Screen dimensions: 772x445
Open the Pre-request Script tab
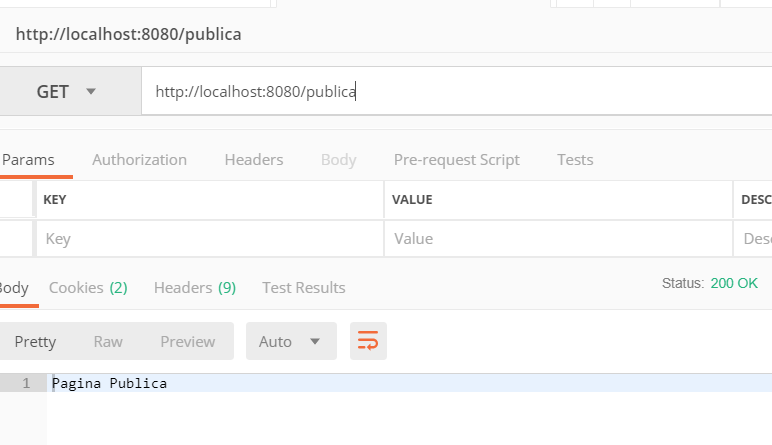(x=456, y=159)
